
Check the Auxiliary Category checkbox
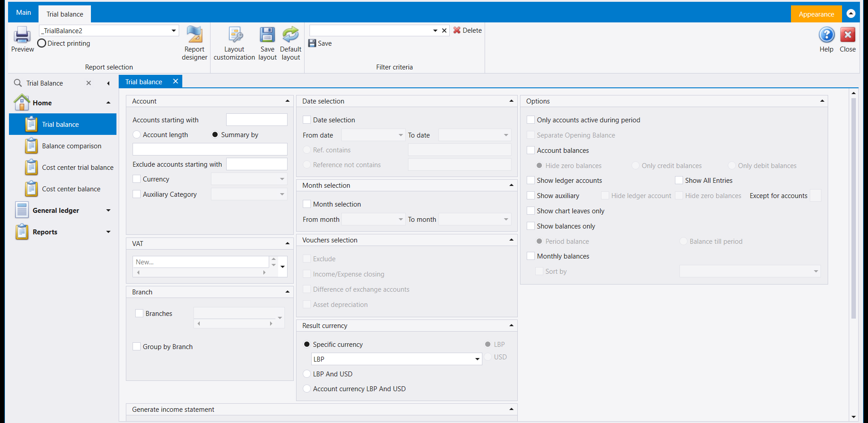[x=137, y=194]
